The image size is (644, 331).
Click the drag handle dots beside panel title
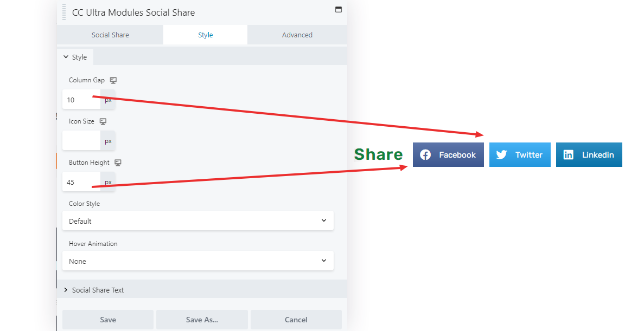point(64,12)
